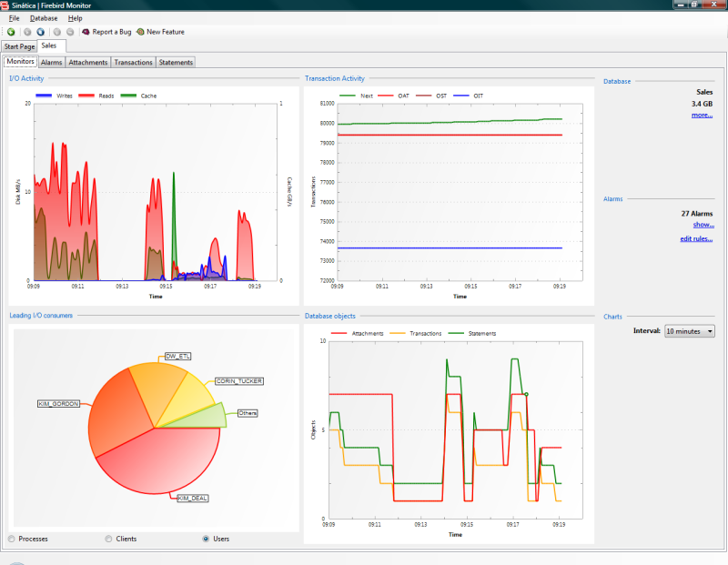Open the Transactions tab
The height and width of the screenshot is (565, 728).
(133, 62)
